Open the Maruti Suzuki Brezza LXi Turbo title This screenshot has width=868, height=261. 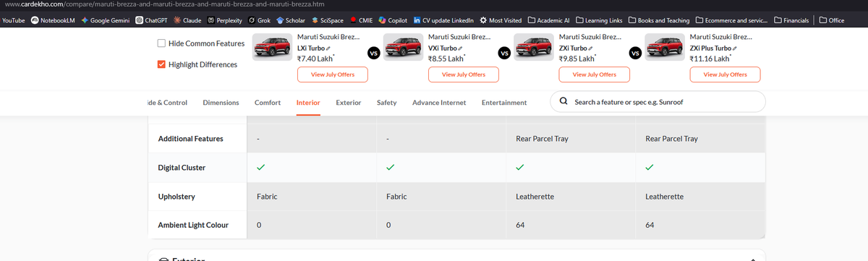click(x=328, y=36)
